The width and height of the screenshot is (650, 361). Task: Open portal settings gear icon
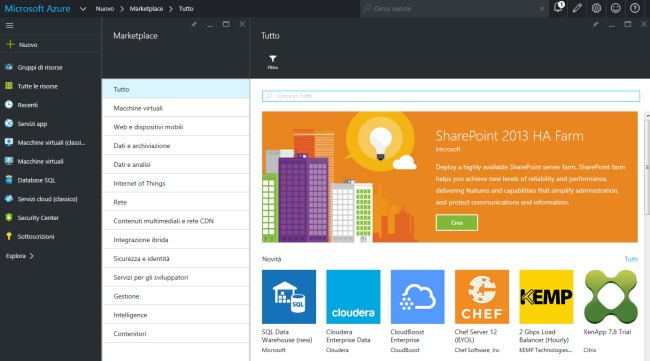pyautogui.click(x=596, y=8)
